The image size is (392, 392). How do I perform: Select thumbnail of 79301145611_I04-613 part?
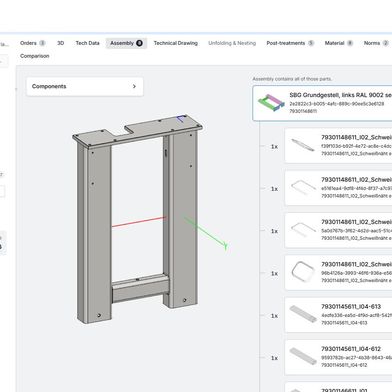click(x=303, y=314)
